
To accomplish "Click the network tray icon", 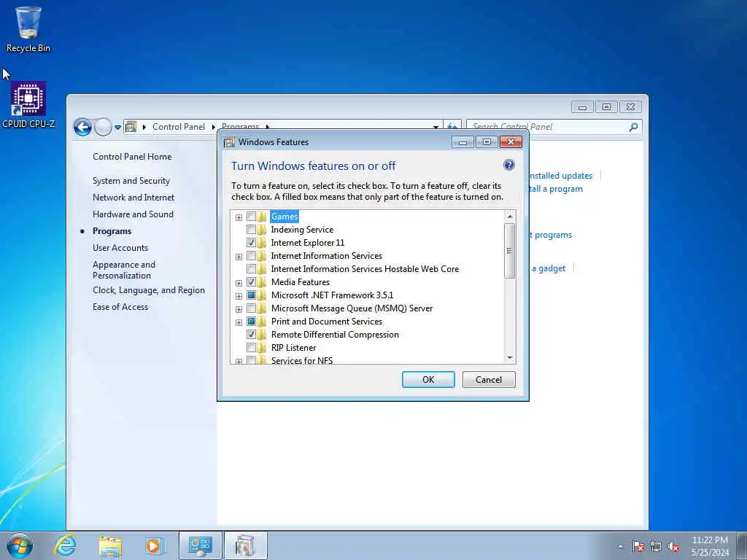I will 656,546.
